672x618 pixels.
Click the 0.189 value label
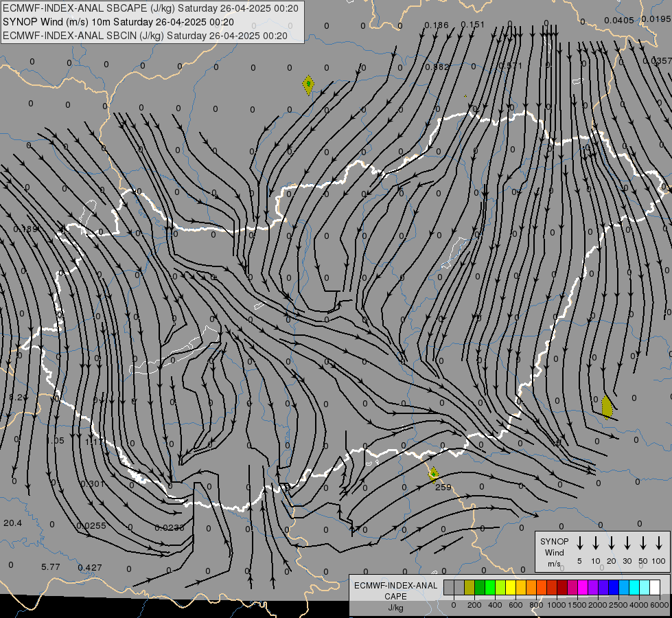click(25, 229)
